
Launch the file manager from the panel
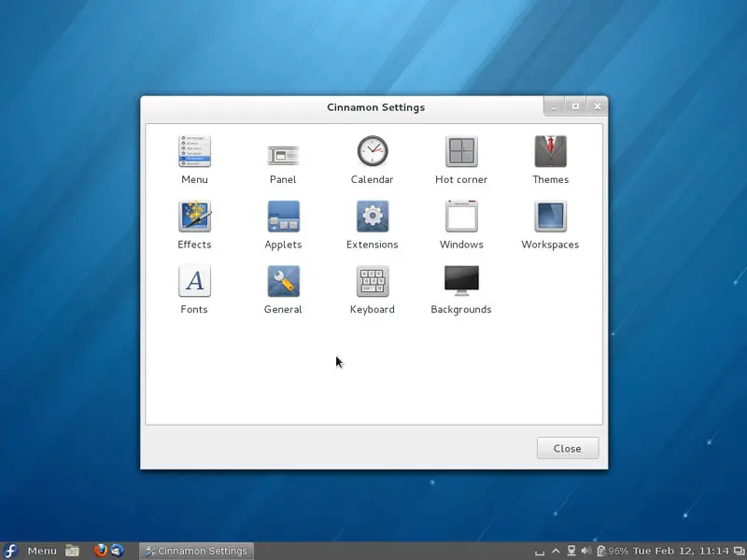click(72, 551)
